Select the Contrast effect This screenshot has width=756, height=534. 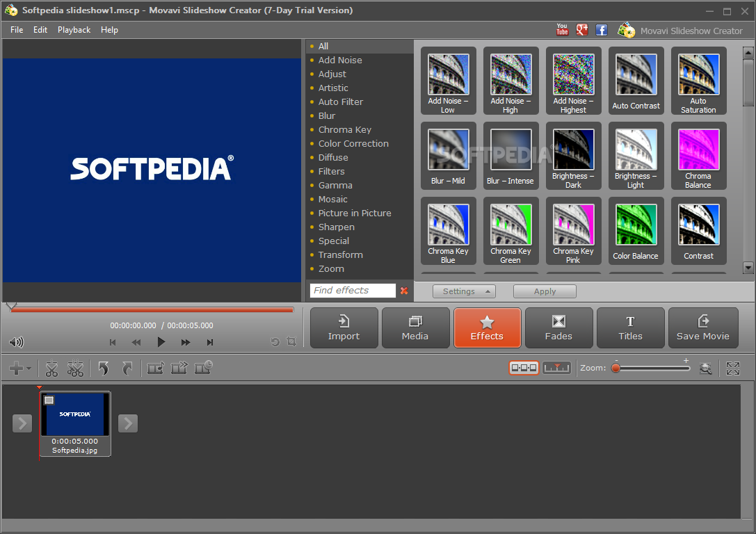pos(699,231)
